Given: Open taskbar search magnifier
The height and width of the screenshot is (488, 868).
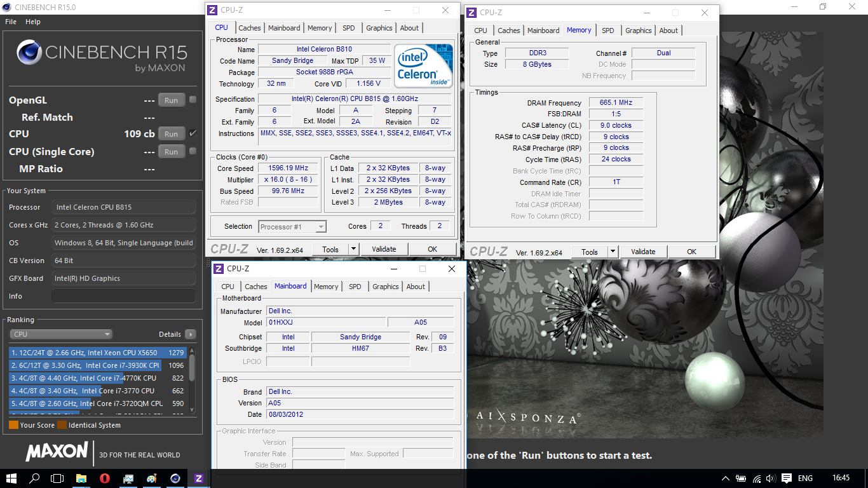Looking at the screenshot, I should click(x=35, y=478).
